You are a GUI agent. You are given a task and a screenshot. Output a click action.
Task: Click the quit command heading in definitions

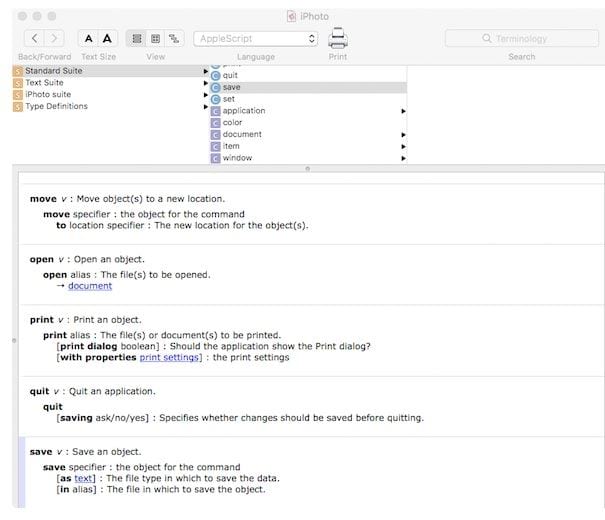39,391
